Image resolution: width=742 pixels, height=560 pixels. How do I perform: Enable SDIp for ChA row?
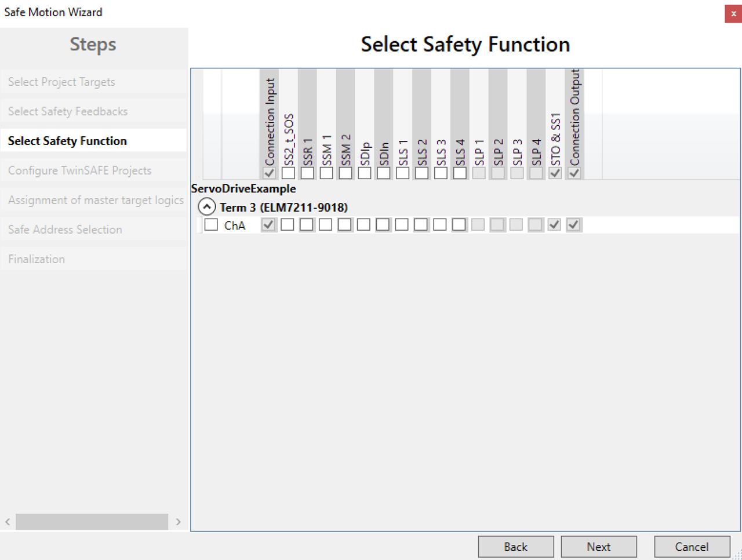click(363, 224)
